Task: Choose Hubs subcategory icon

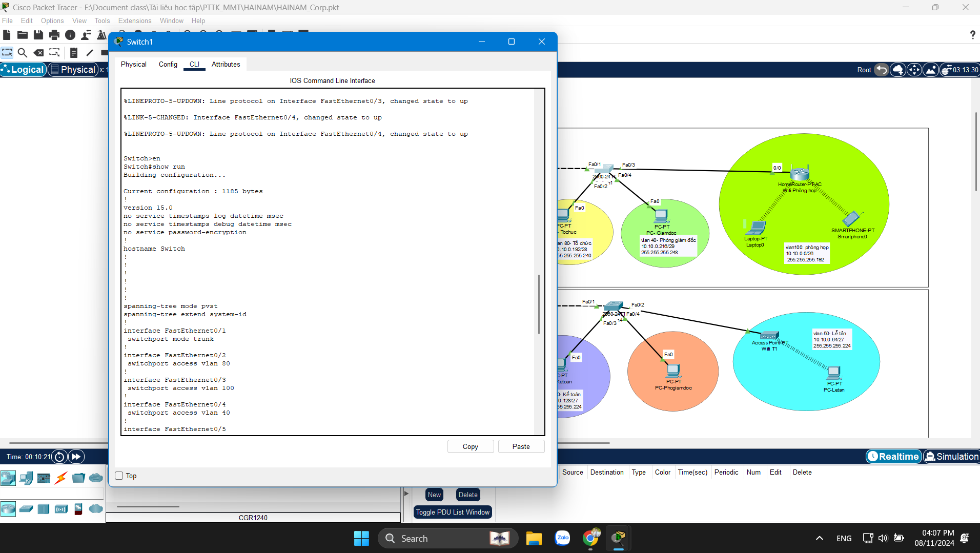Action: tap(44, 509)
